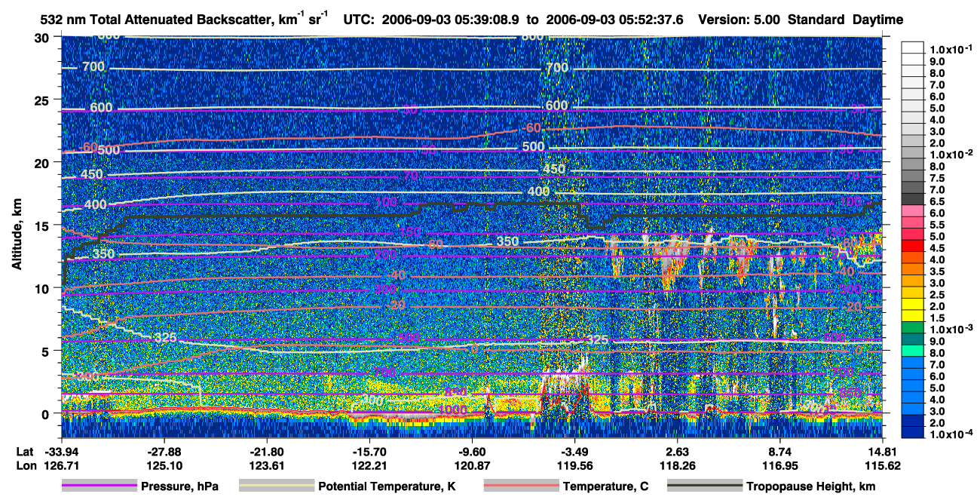Click the Temperature, C legend swatch

[x=520, y=486]
